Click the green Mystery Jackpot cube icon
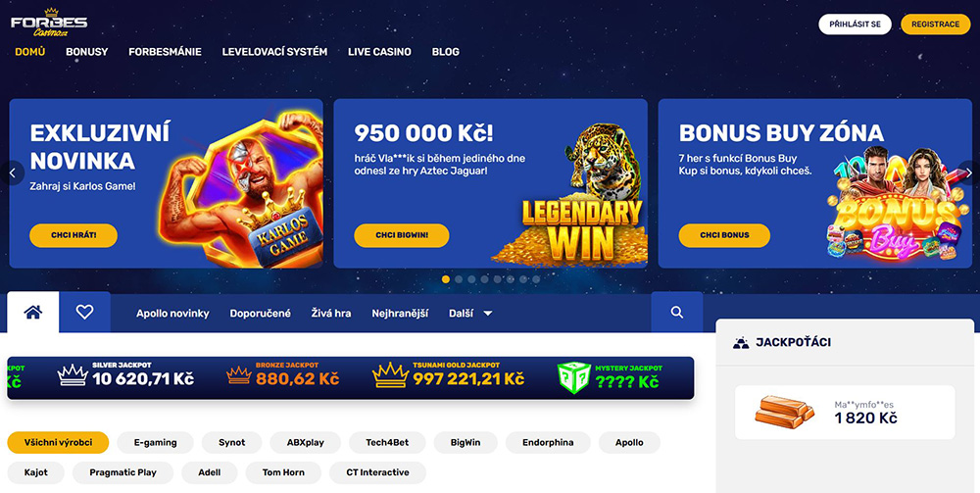This screenshot has width=980, height=493. [x=573, y=377]
